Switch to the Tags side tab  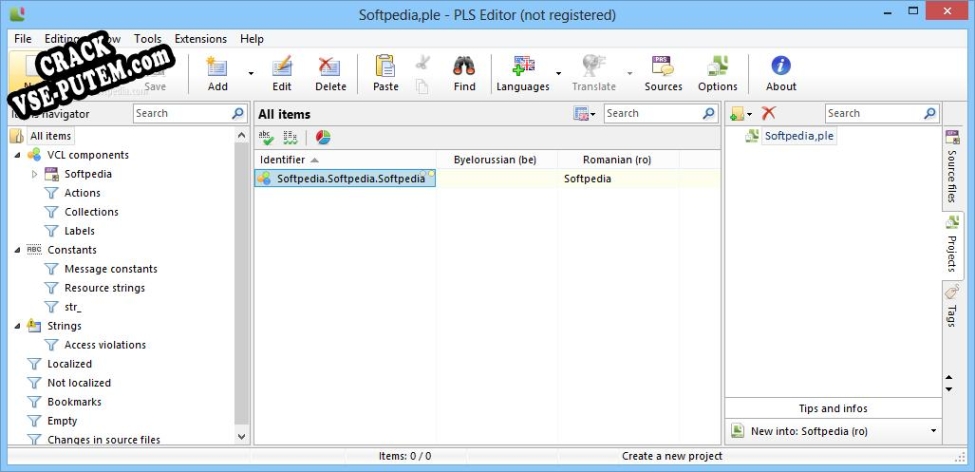pos(951,306)
